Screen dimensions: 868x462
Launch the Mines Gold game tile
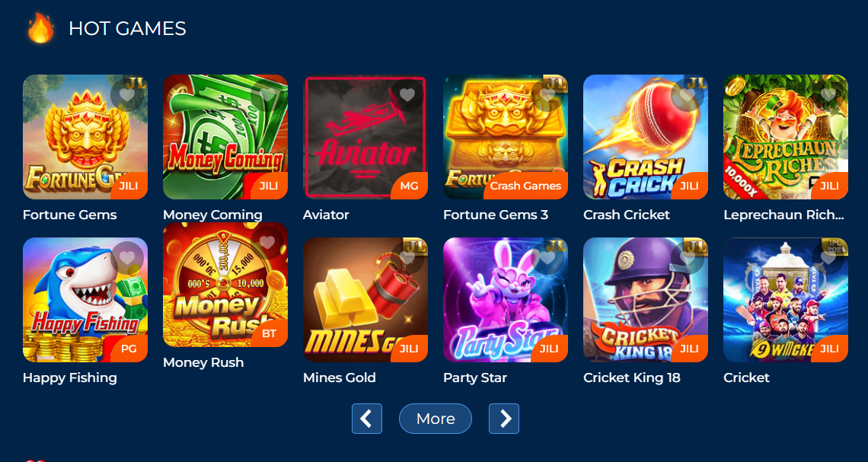(365, 300)
